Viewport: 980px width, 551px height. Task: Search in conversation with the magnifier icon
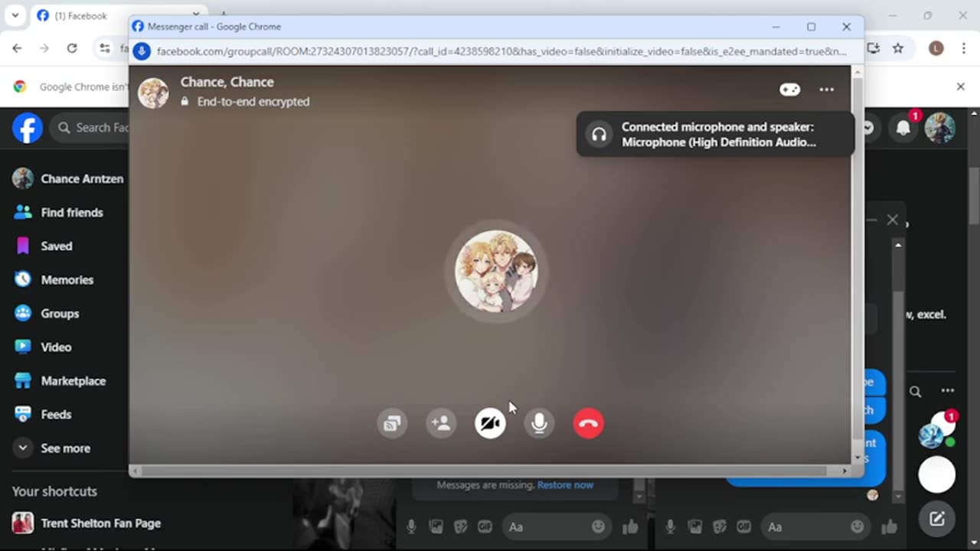916,391
